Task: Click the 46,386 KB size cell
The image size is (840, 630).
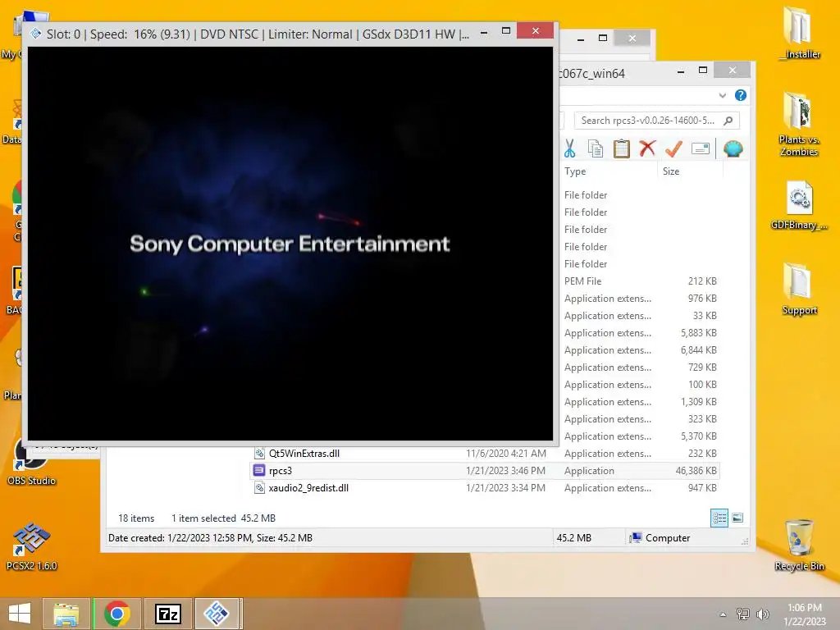Action: 696,471
